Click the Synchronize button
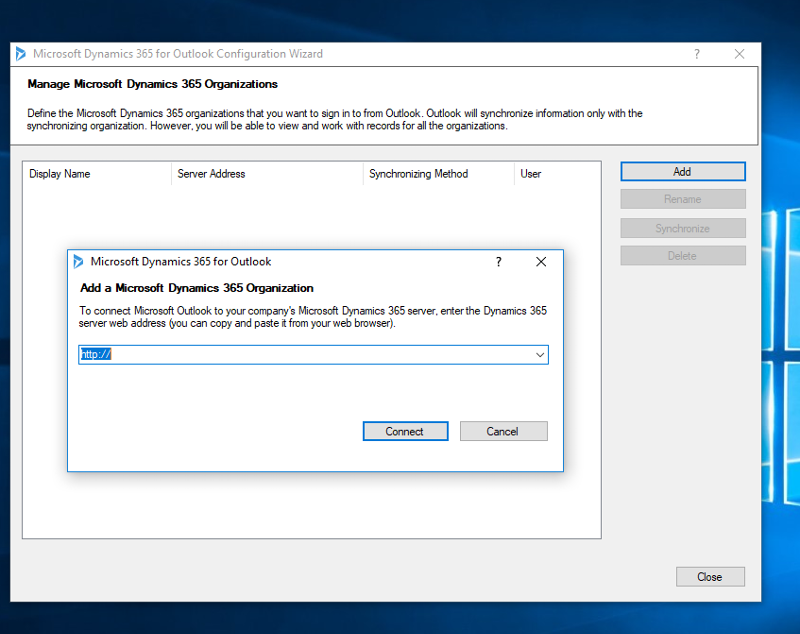Viewport: 800px width, 634px height. point(682,229)
